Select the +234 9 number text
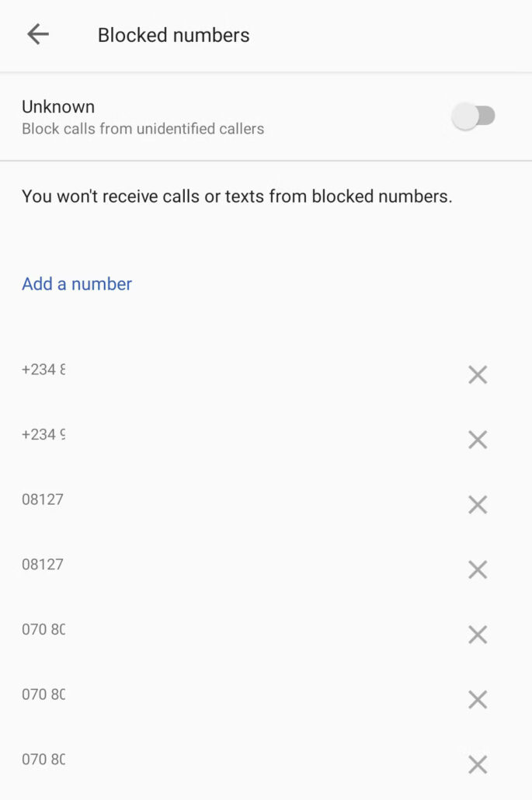Screen dimensions: 532x800 [x=43, y=435]
